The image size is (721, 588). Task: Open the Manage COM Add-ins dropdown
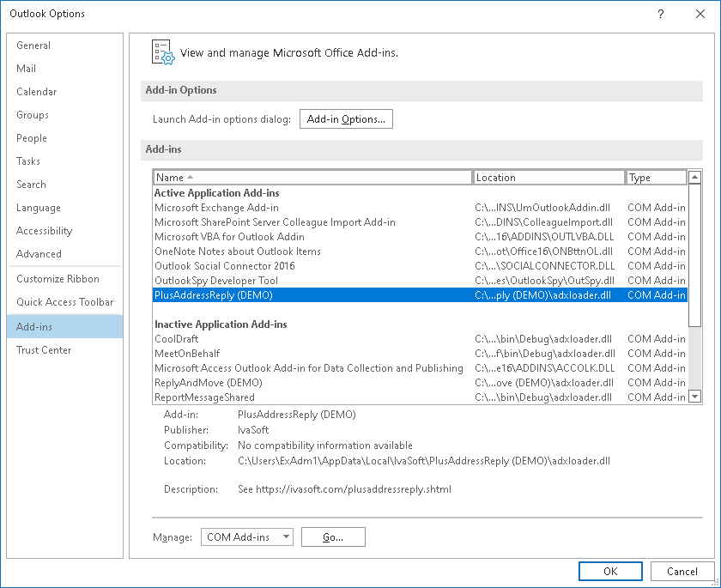(x=247, y=537)
